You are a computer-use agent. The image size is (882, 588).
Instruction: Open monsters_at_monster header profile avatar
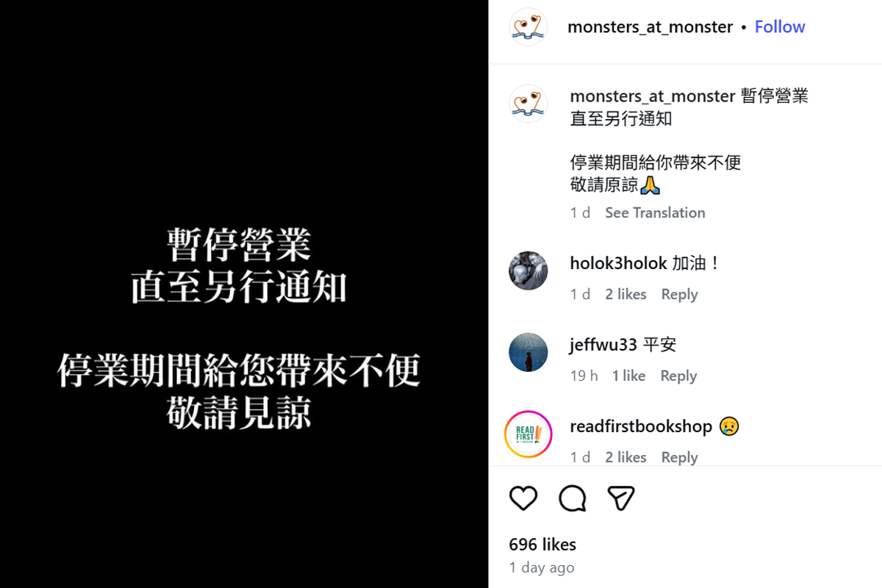pyautogui.click(x=528, y=27)
